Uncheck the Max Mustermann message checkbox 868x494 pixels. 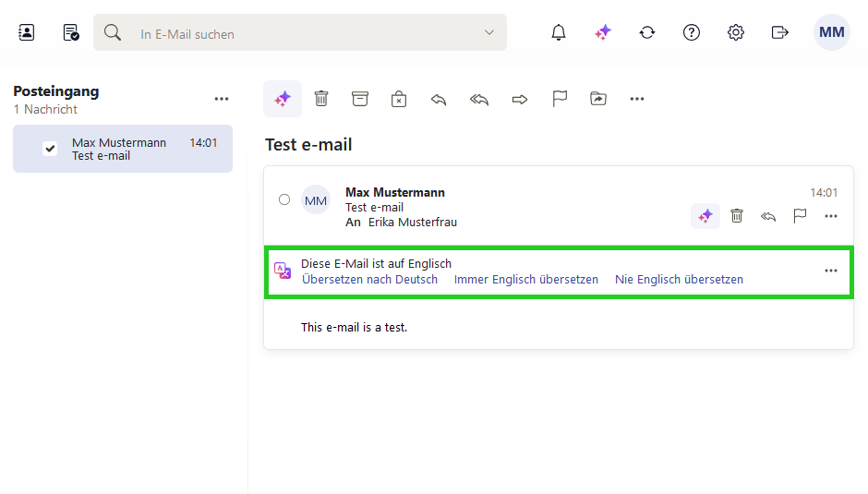pyautogui.click(x=50, y=149)
